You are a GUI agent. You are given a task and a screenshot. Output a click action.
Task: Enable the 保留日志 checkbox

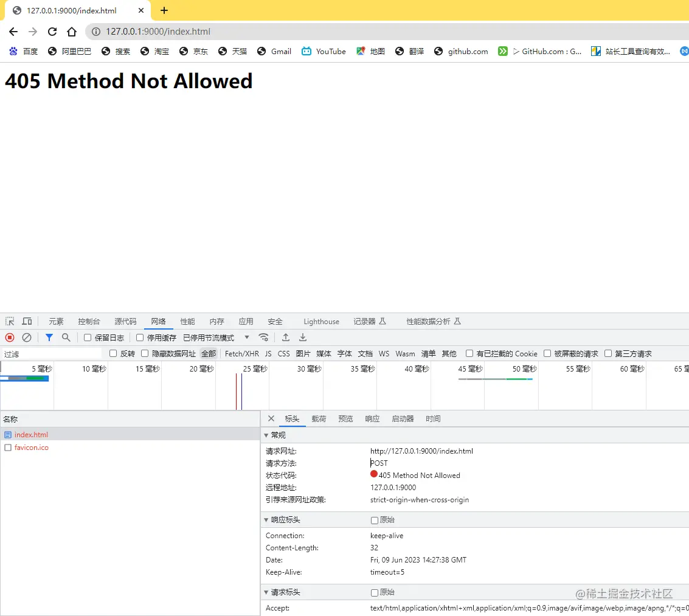tap(88, 337)
